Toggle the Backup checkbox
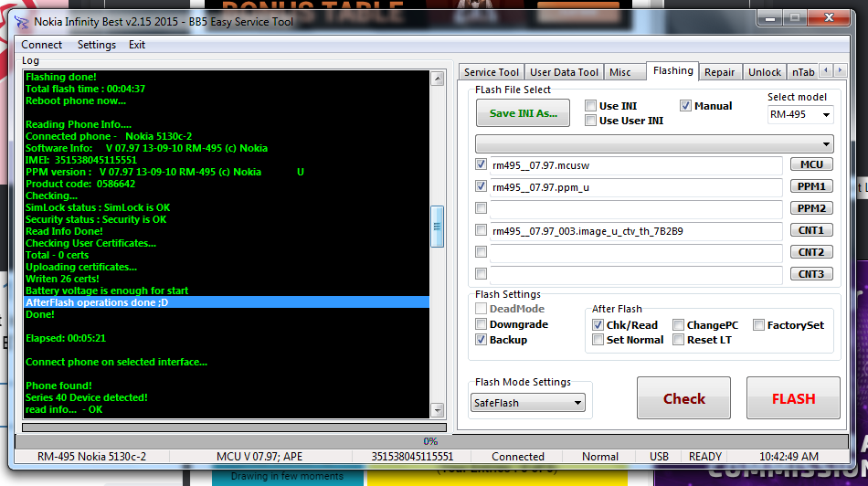This screenshot has width=868, height=486. coord(481,340)
